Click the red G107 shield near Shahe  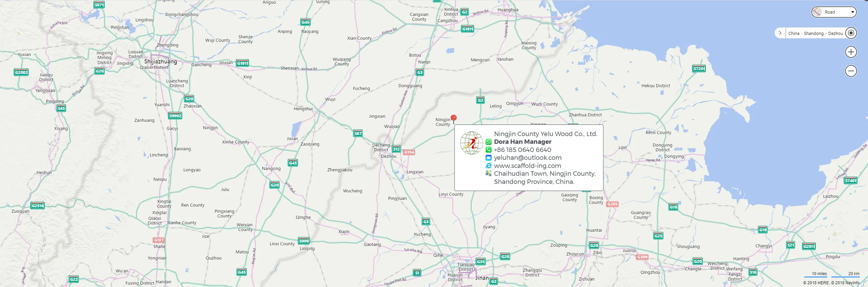point(159,240)
